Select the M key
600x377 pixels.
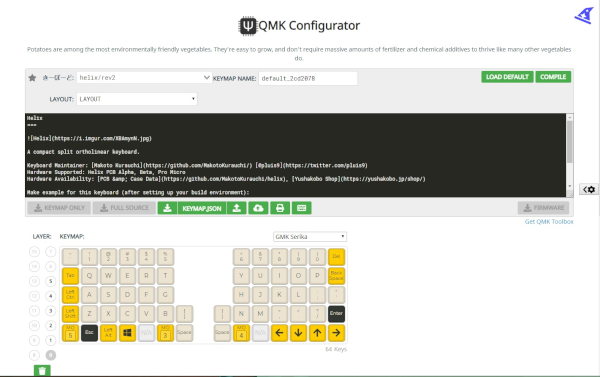tap(260, 313)
